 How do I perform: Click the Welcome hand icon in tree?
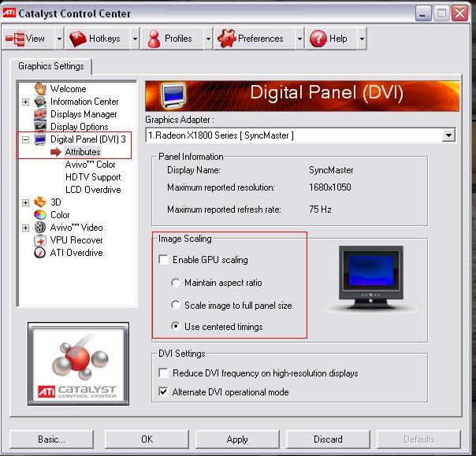40,88
